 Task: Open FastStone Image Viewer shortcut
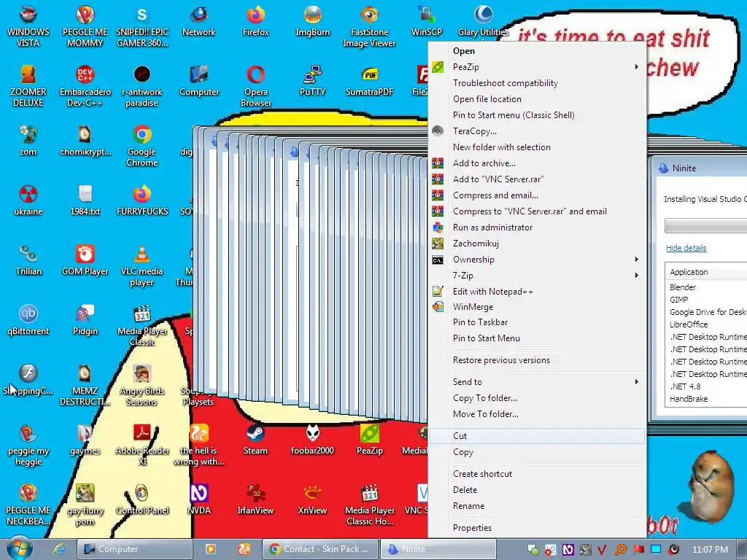[369, 26]
